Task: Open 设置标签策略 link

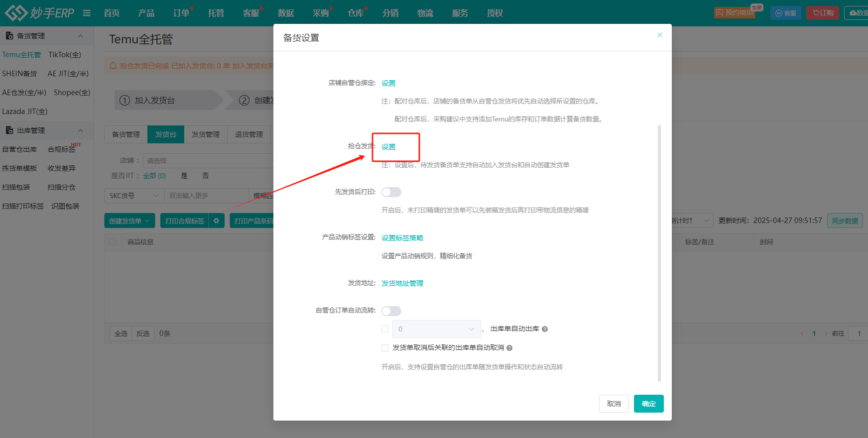Action: [x=402, y=238]
